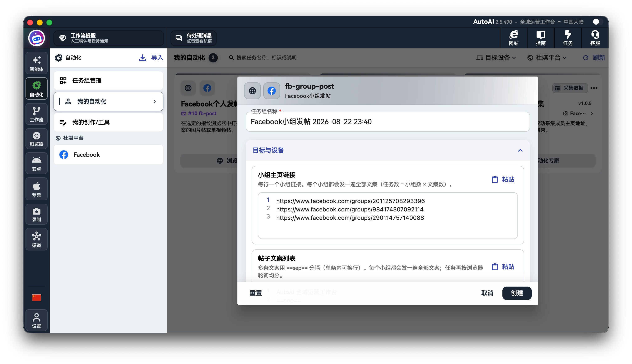Open the 安卓 Android sidebar icon
The width and height of the screenshot is (632, 364).
pyautogui.click(x=37, y=163)
